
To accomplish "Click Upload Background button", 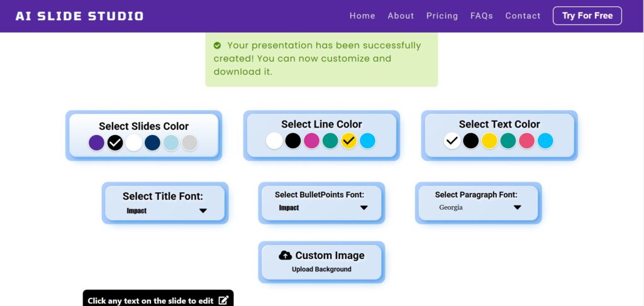I will pos(321,270).
